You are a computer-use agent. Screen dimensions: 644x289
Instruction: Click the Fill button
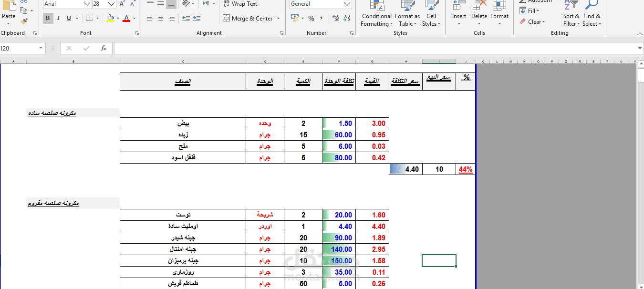click(530, 11)
